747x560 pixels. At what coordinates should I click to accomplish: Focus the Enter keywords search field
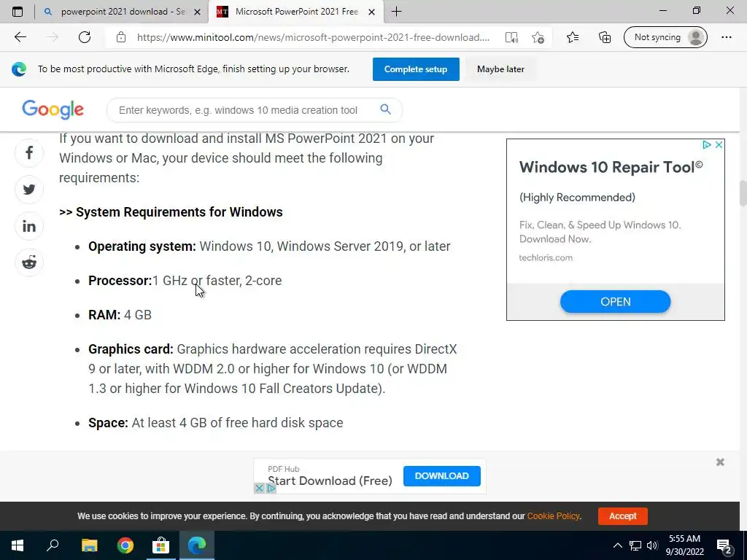click(239, 110)
